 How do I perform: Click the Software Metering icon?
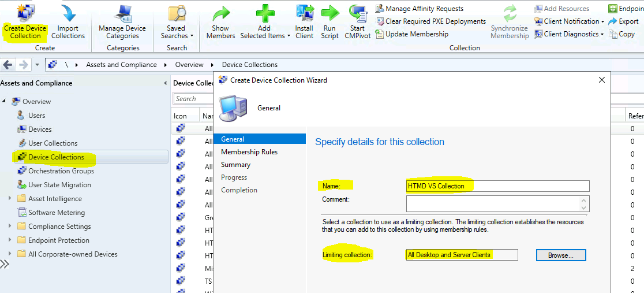22,212
